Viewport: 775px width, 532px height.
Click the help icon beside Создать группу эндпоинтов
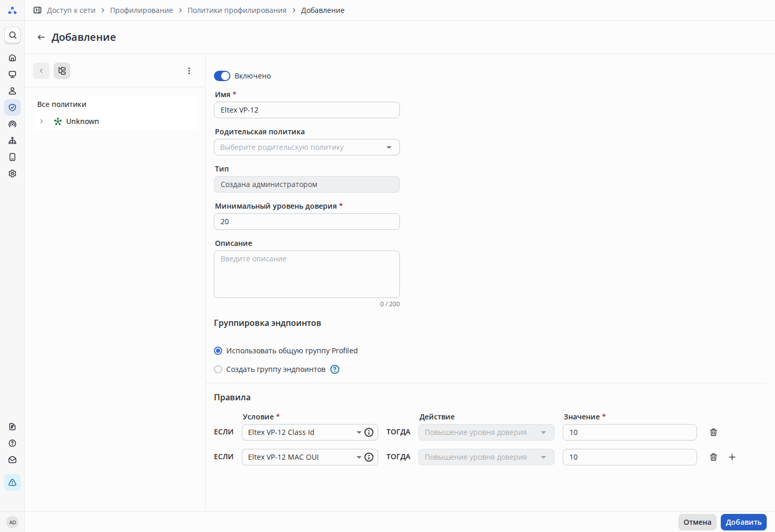pos(335,369)
